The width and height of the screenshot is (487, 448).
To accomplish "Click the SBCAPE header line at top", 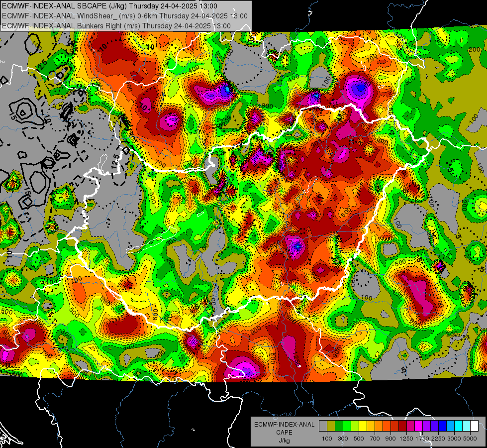I will tap(109, 6).
